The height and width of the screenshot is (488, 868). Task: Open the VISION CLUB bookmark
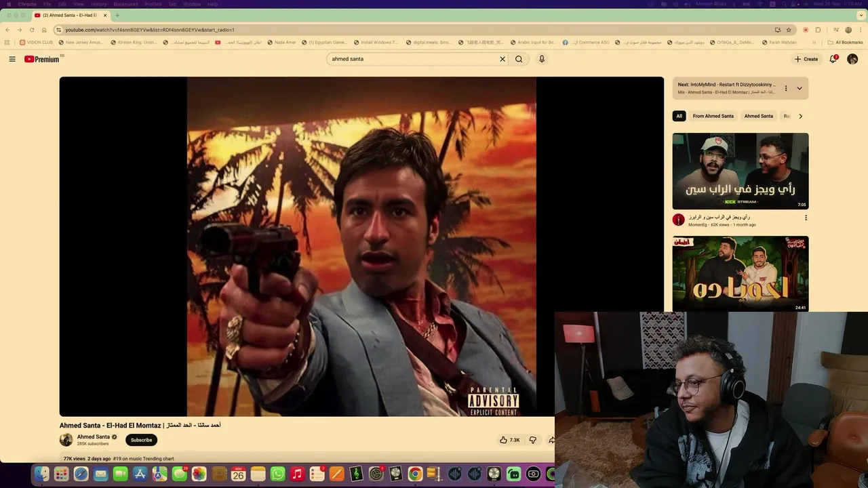point(36,42)
